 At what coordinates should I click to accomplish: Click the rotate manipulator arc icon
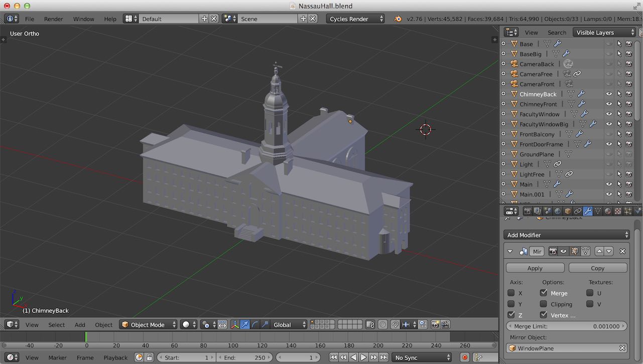pyautogui.click(x=255, y=324)
